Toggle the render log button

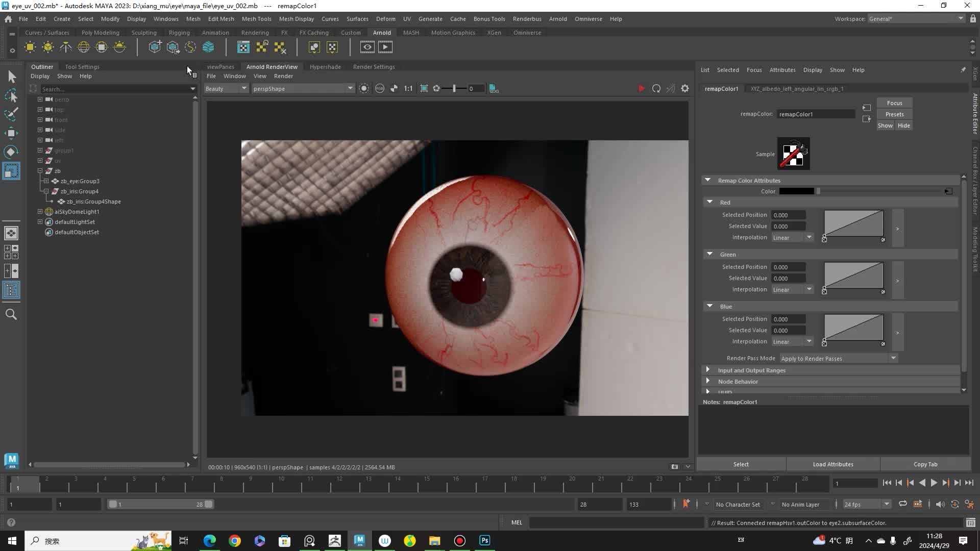pyautogui.click(x=494, y=89)
